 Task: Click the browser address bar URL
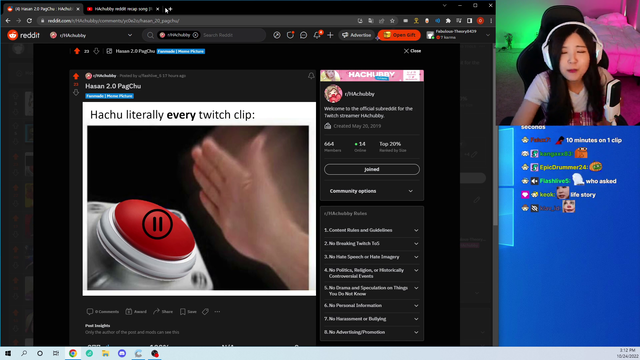113,20
